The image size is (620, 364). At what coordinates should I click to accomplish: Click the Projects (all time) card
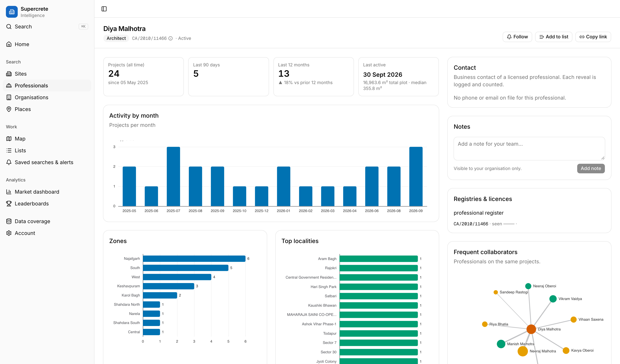click(x=143, y=77)
